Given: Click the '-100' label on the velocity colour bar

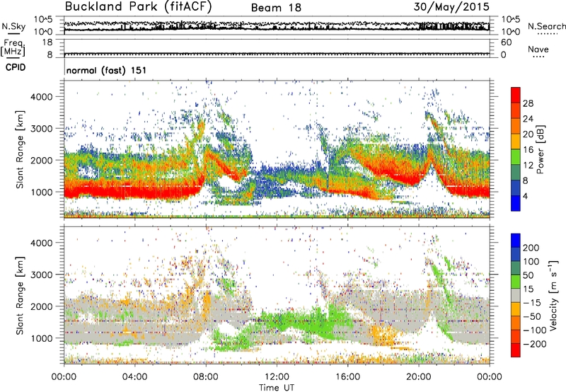Looking at the screenshot, I should click(535, 330).
